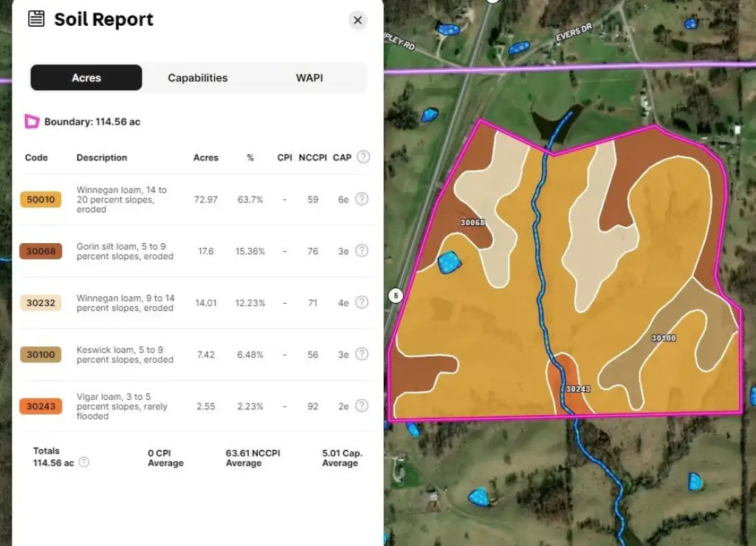Screen dimensions: 756x546
Task: Click the 50010 yellow soil code swatch
Action: (41, 199)
